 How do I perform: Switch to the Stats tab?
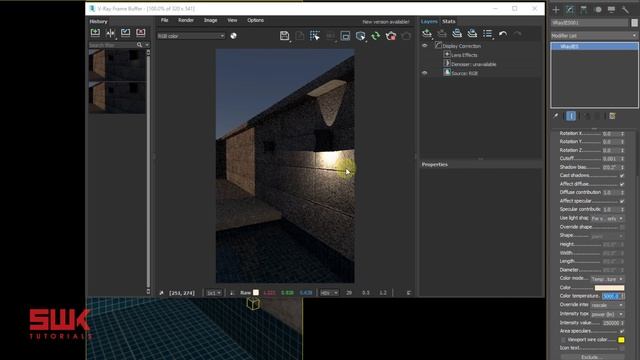coord(449,21)
